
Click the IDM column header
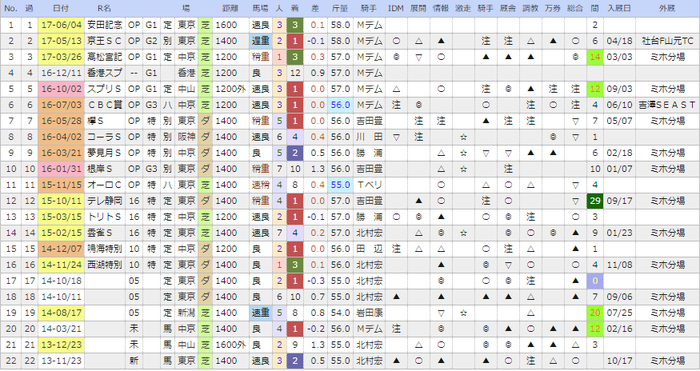click(x=396, y=8)
